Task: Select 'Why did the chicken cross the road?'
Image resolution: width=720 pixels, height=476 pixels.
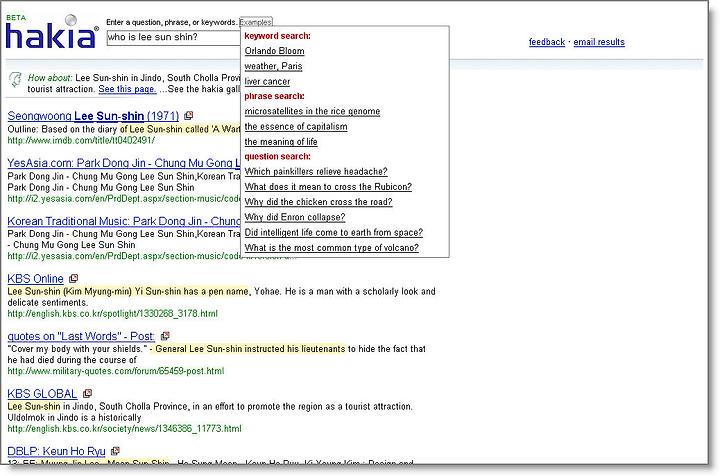Action: click(x=318, y=202)
